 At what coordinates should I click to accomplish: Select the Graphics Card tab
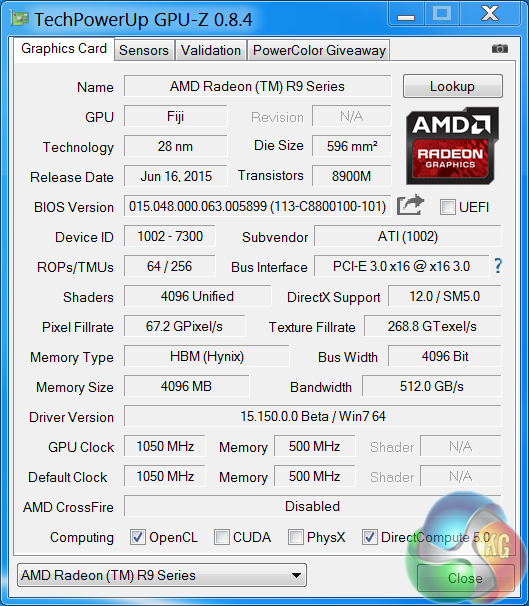click(x=64, y=49)
